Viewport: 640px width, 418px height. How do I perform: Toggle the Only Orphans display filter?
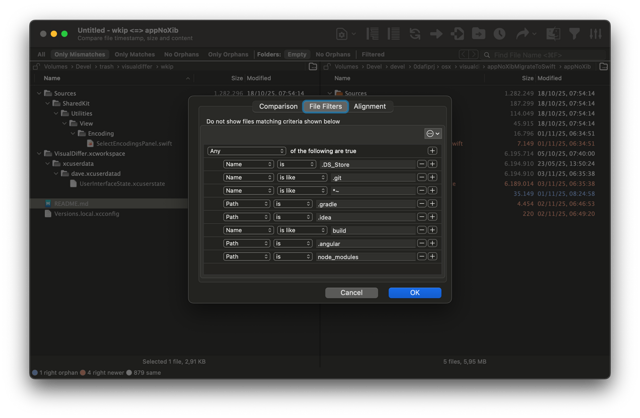coord(228,54)
